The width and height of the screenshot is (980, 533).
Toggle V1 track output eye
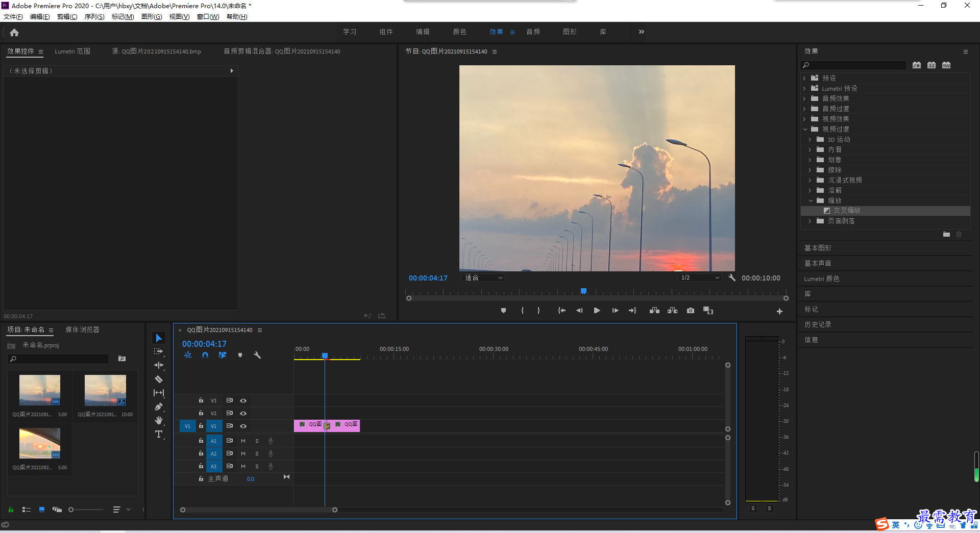243,426
